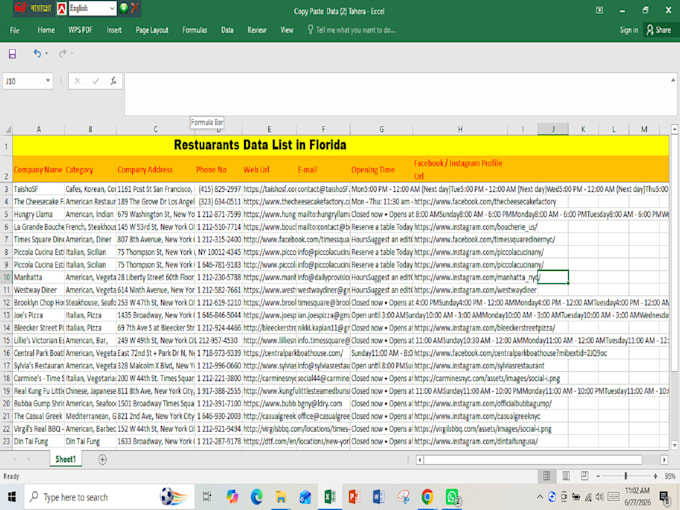This screenshot has width=680, height=510.
Task: Add a new sheet with plus button
Action: 102,459
